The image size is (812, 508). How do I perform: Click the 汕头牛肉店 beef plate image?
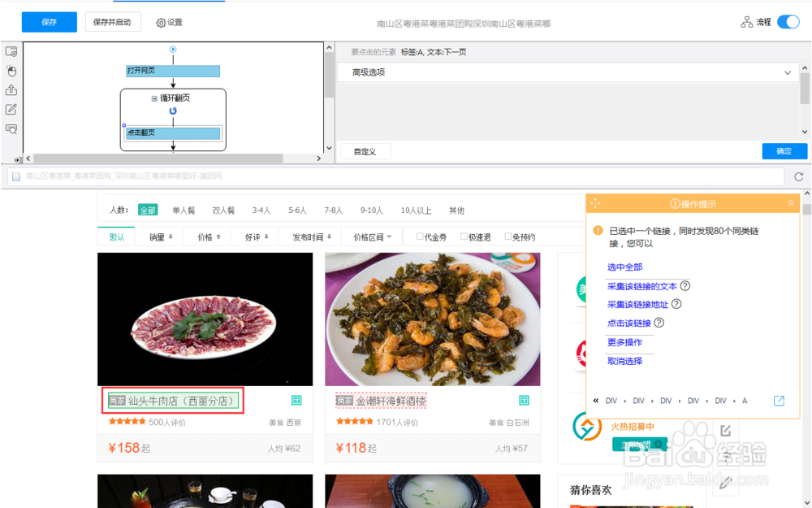[205, 319]
